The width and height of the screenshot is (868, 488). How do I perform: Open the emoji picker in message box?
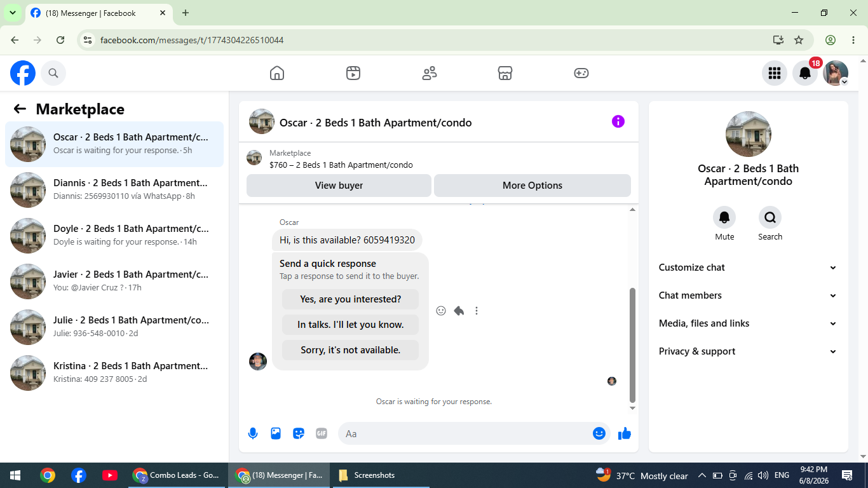coord(599,433)
